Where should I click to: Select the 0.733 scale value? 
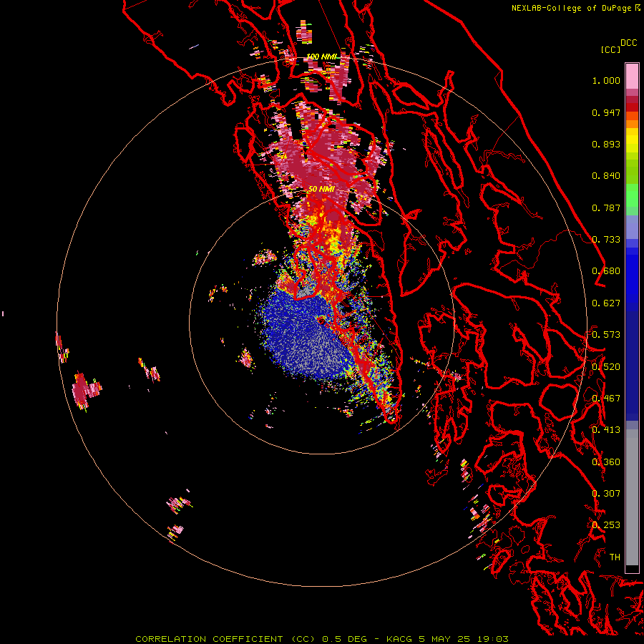tap(606, 240)
